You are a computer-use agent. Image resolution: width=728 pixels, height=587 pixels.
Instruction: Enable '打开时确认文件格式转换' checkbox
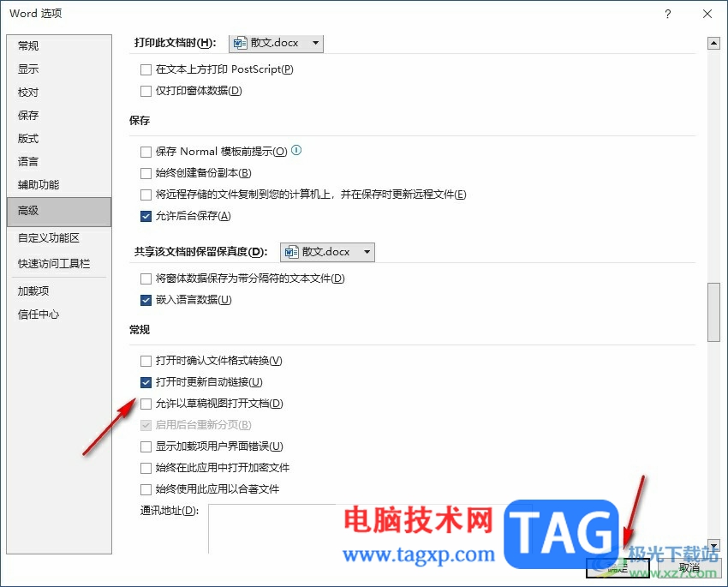(146, 361)
